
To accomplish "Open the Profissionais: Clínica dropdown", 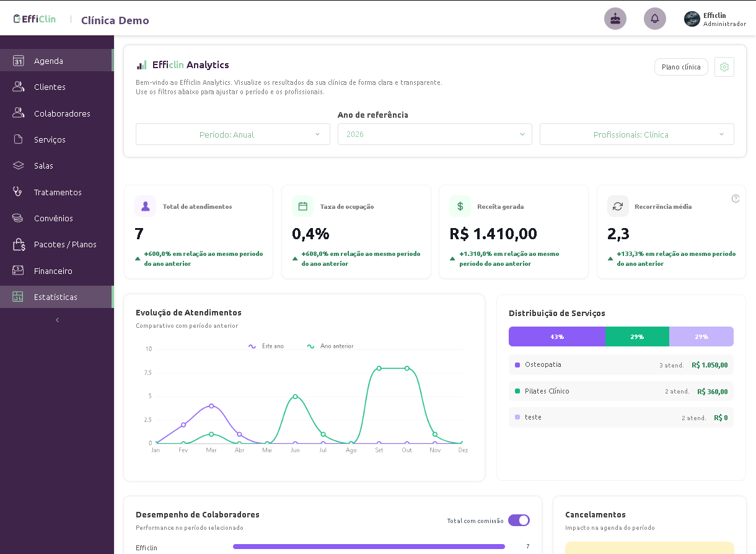I will point(637,134).
